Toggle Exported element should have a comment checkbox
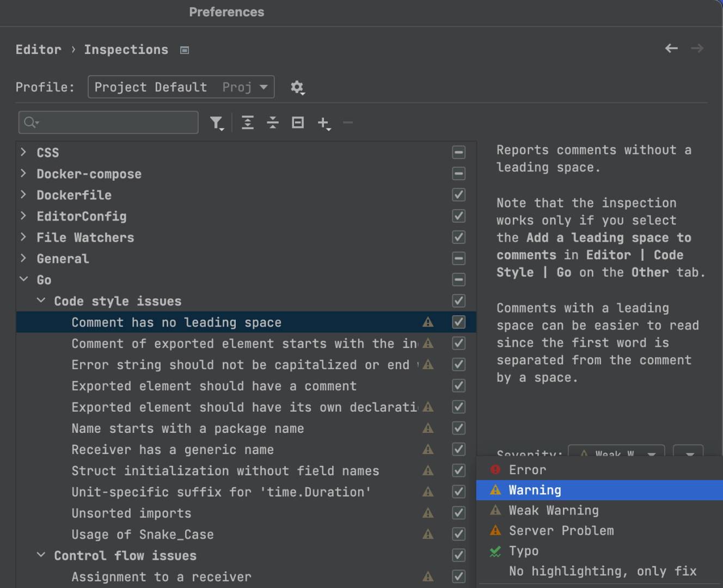The width and height of the screenshot is (723, 588). click(x=459, y=385)
